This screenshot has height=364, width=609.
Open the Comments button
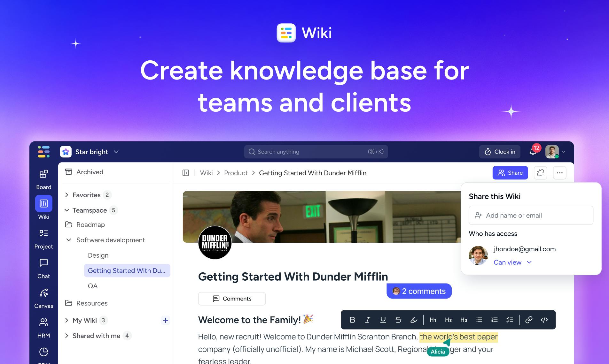[x=232, y=299]
